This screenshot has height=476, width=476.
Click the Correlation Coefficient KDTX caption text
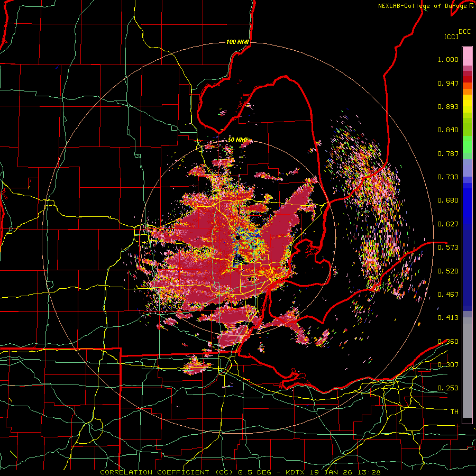pos(240,472)
